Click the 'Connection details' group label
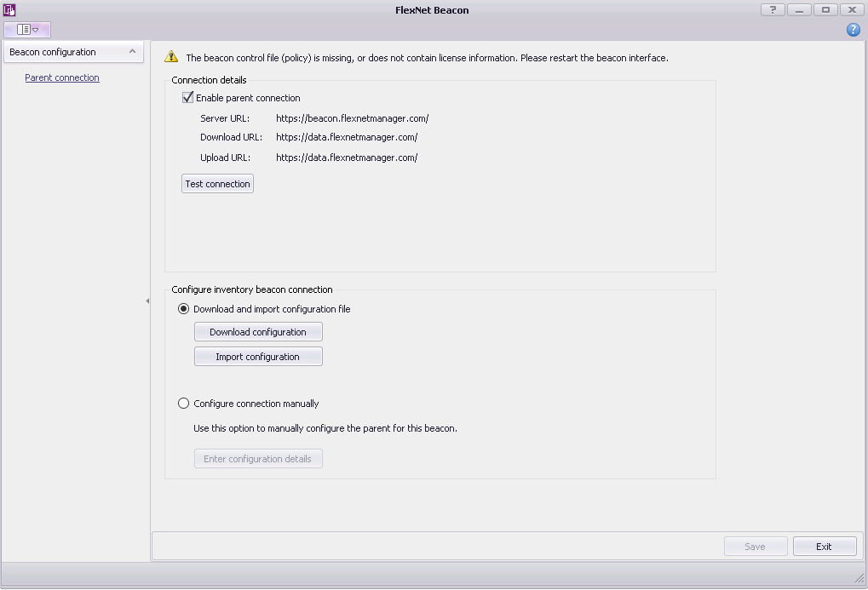This screenshot has height=590, width=868. click(210, 80)
